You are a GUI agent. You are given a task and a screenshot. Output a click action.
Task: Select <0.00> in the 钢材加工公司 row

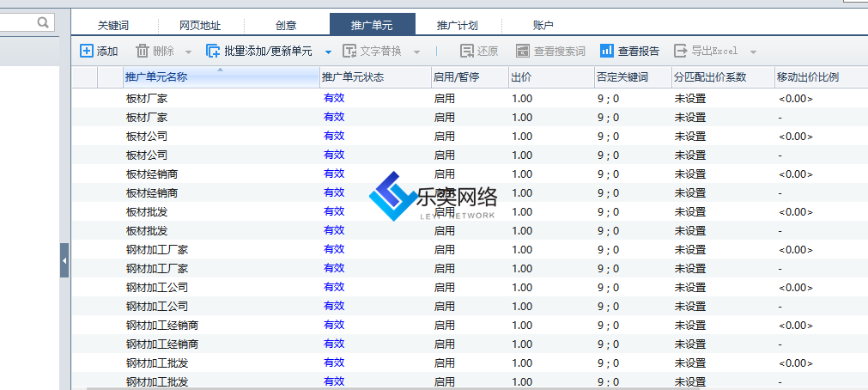(x=796, y=288)
